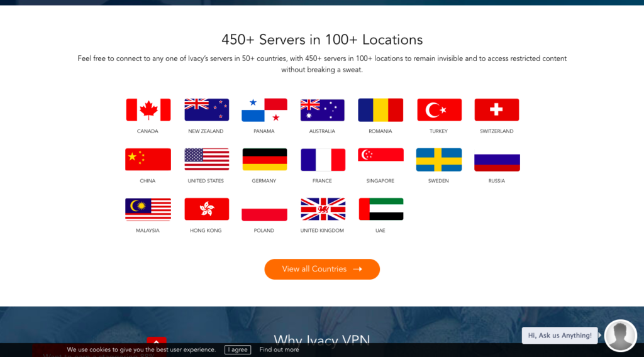The width and height of the screenshot is (644, 357).
Task: Click the SINGAPORE label text
Action: (x=380, y=181)
